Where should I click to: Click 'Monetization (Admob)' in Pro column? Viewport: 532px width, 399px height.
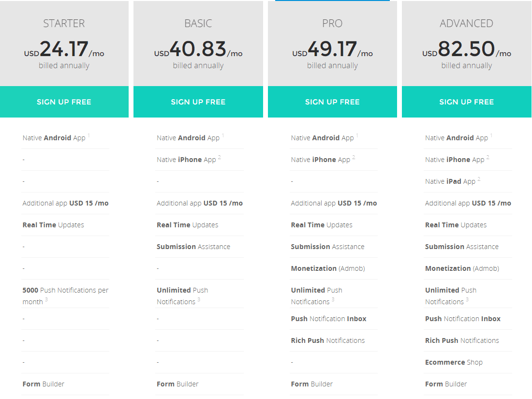328,268
